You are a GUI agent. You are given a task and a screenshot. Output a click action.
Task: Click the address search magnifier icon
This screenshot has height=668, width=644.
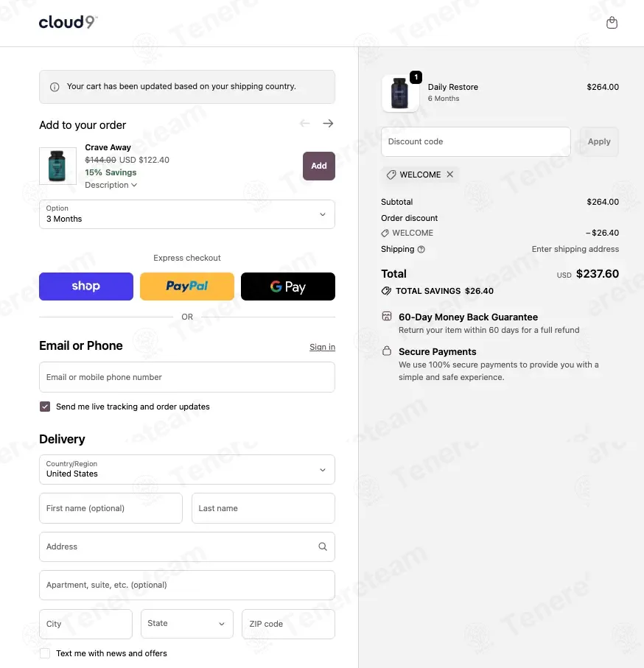point(323,546)
